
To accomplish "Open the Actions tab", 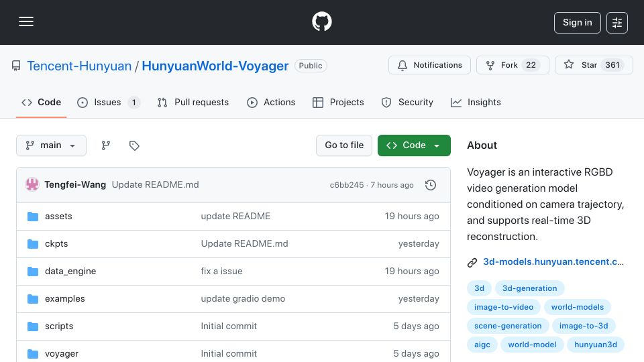I will click(x=271, y=102).
